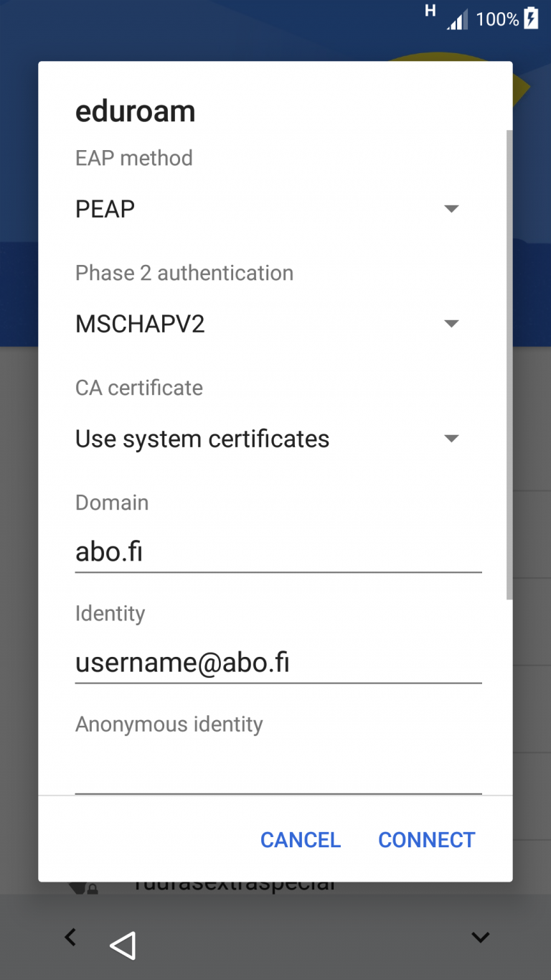Tap the H network type indicator
551x980 pixels.
(x=430, y=11)
